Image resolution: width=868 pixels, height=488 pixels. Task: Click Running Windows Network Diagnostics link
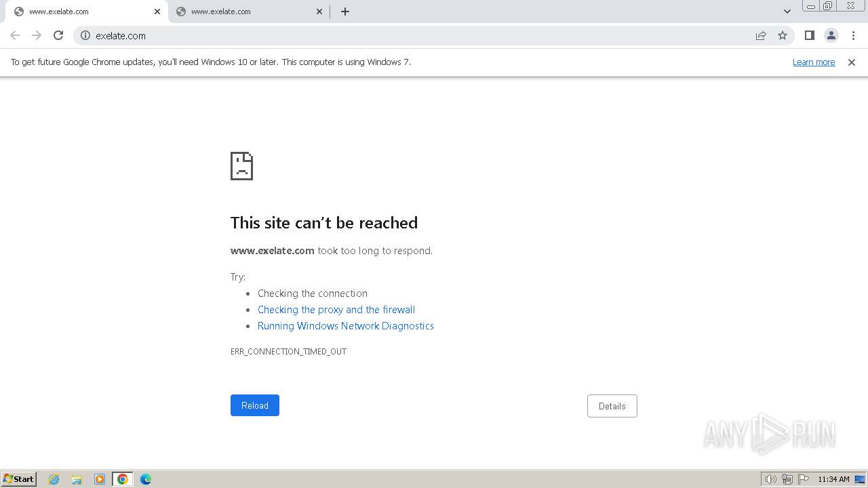[x=346, y=326]
